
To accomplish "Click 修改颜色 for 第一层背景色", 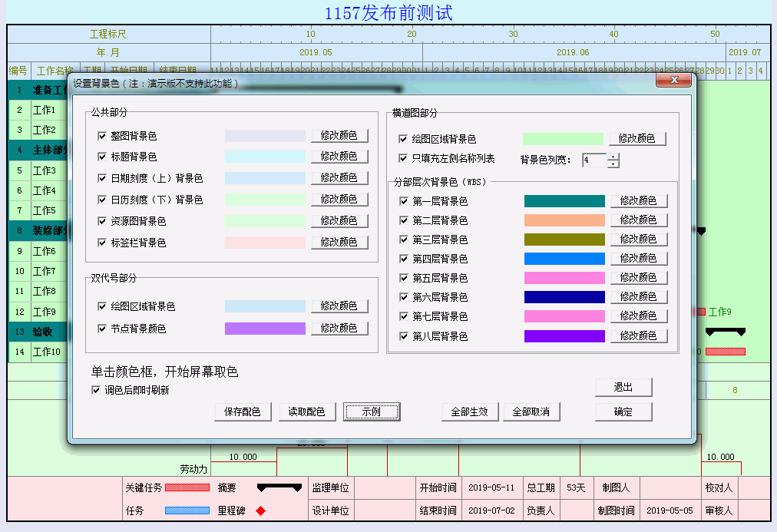I will [639, 200].
